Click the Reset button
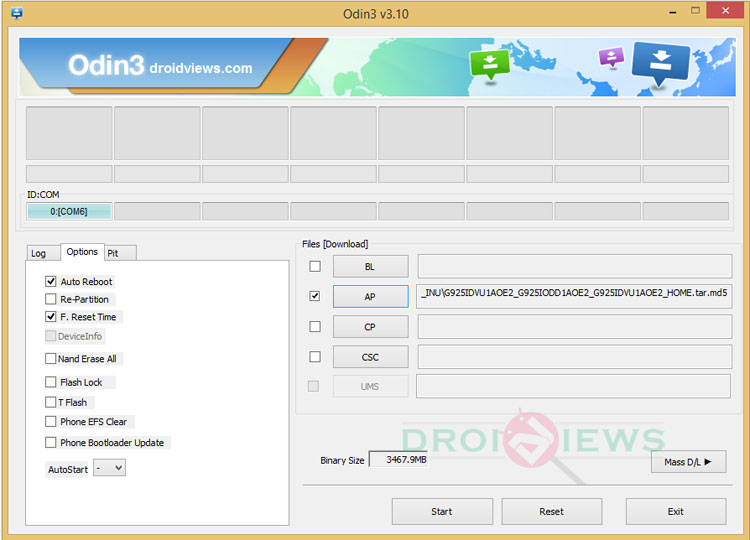750x540 pixels. tap(551, 511)
